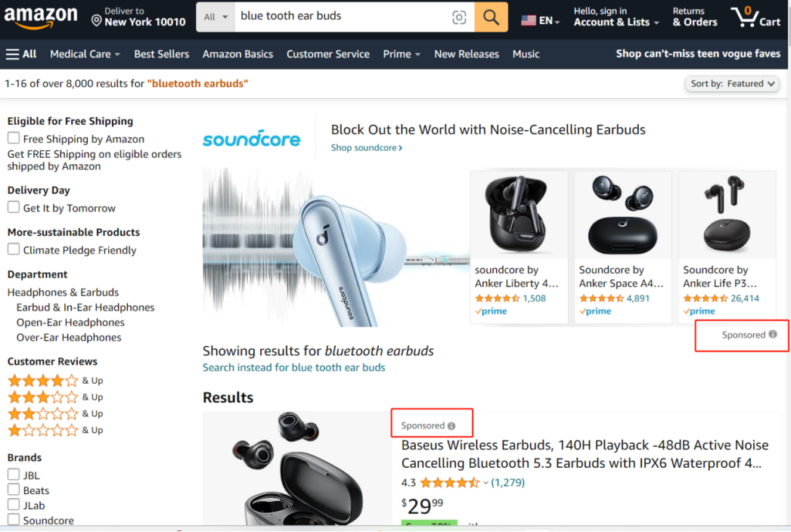Go to Best Sellers in the navigation bar
Image resolution: width=791 pixels, height=532 pixels.
coord(161,54)
